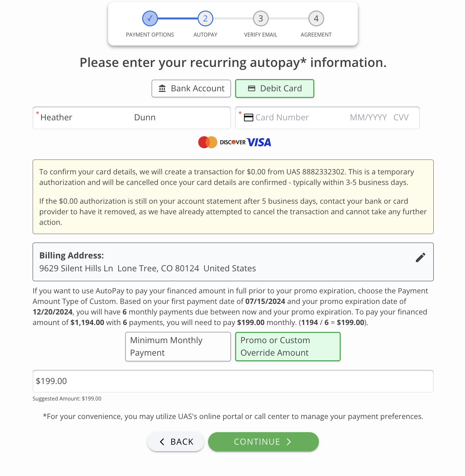Select Bank Account payment method
This screenshot has height=476, width=465.
(x=191, y=88)
